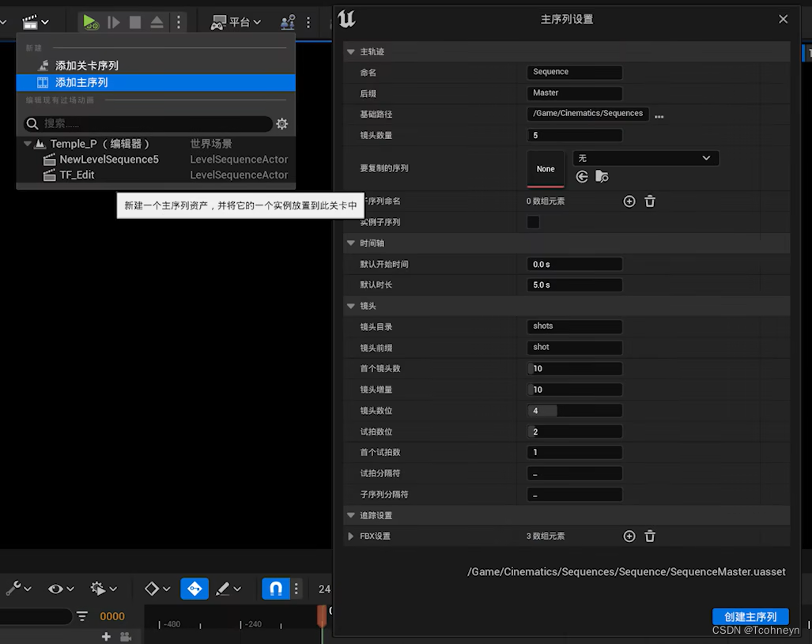Click the plus icon beside 子序列命名

point(629,201)
